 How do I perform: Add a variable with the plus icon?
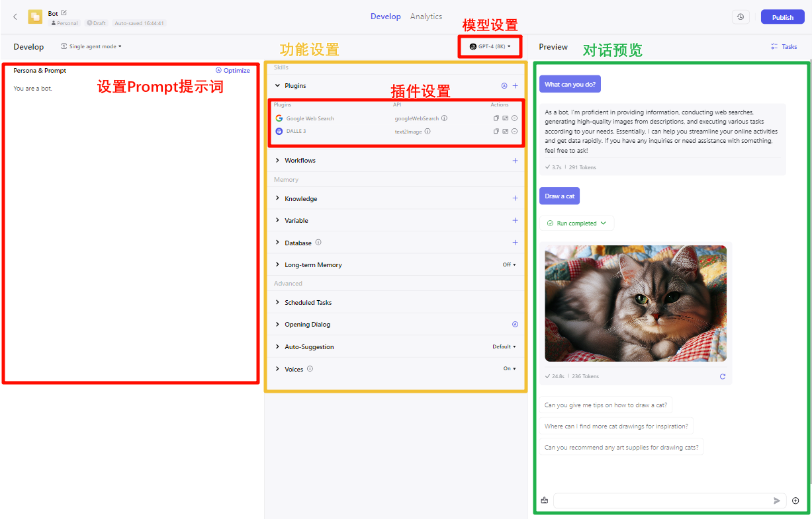point(516,220)
